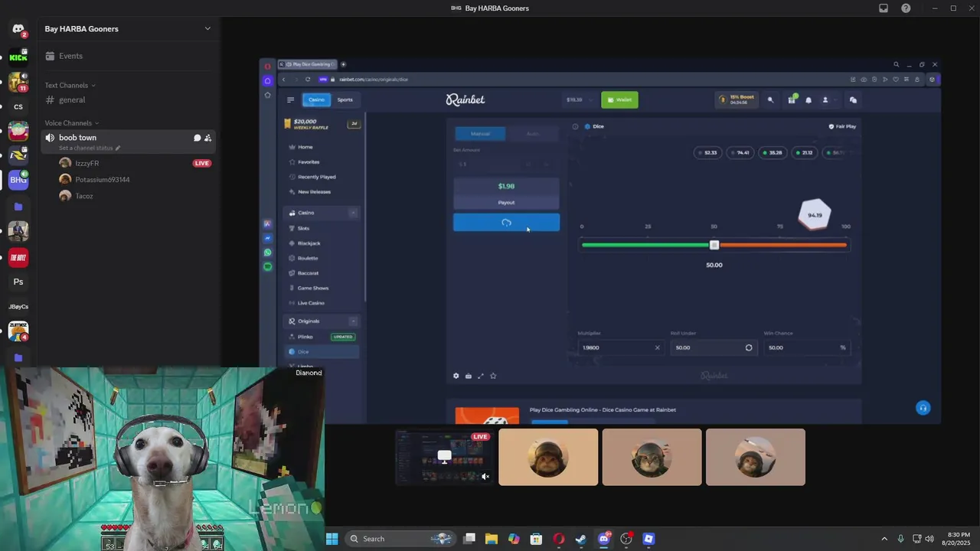Open Blackjack in Rainbet sidebar
980x551 pixels.
309,243
